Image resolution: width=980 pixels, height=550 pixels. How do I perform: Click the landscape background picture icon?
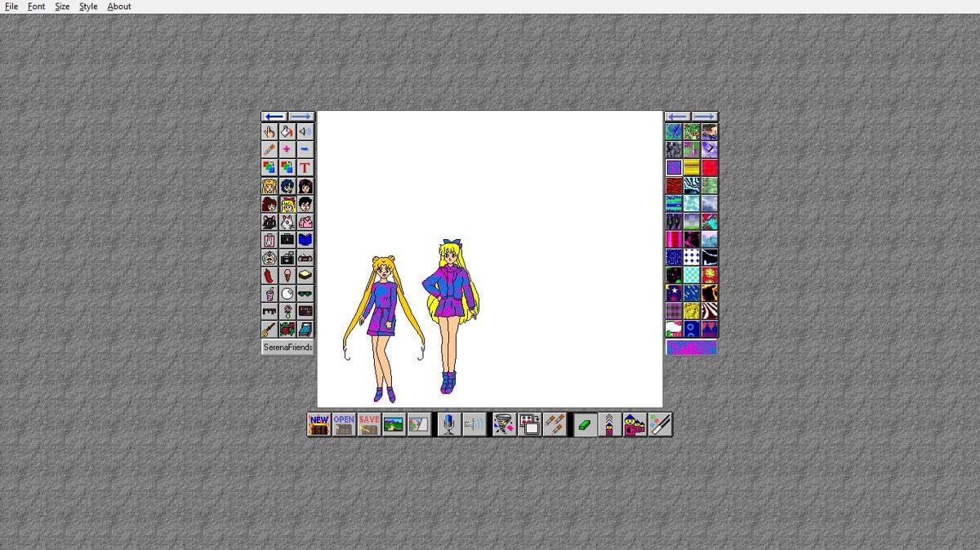[x=394, y=424]
